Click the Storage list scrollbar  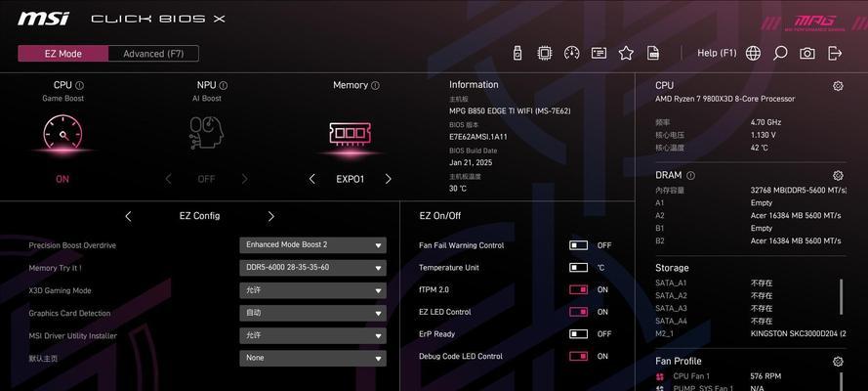point(842,297)
